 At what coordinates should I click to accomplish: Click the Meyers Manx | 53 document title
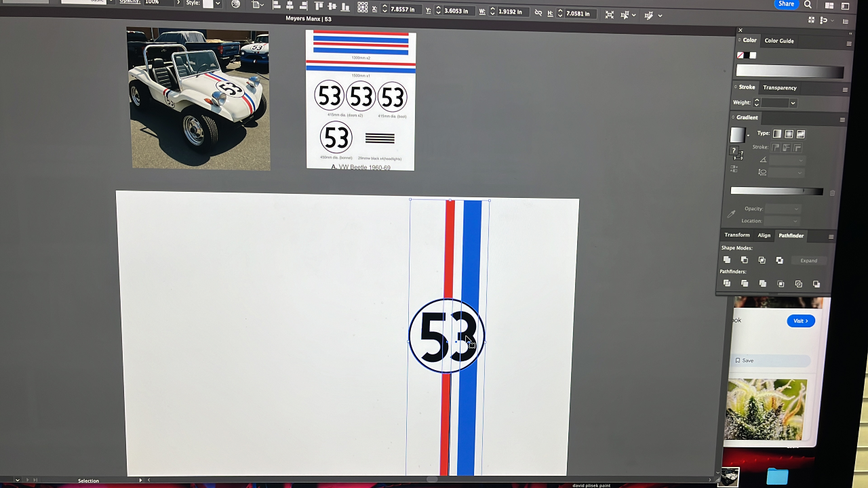coord(309,19)
